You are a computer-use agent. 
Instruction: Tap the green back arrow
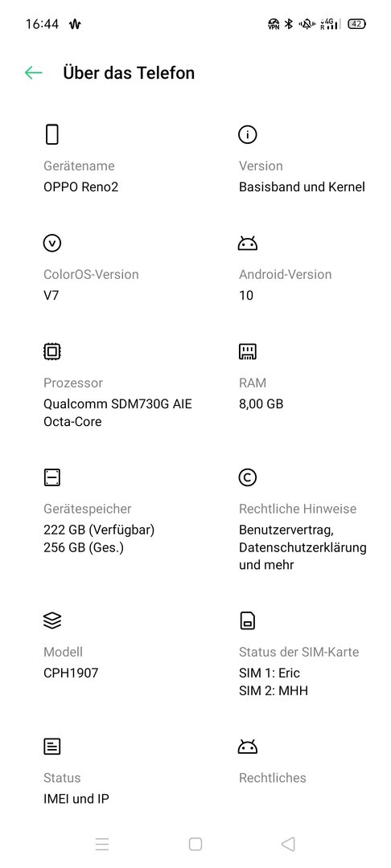pyautogui.click(x=33, y=72)
